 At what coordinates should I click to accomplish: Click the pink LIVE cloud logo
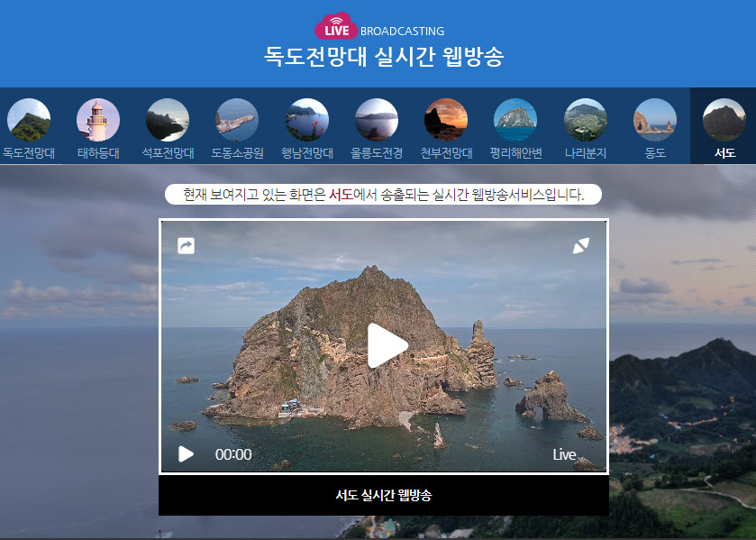coord(336,28)
